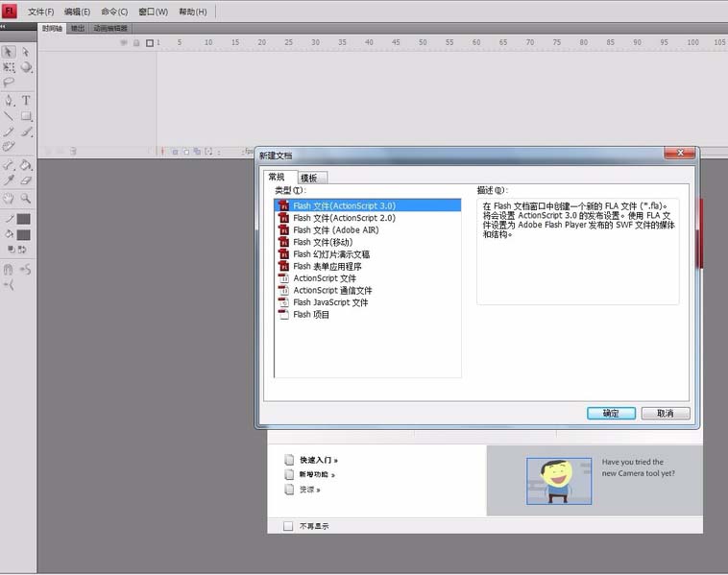
Task: Switch to the 输出 panel tab
Action: click(x=78, y=28)
